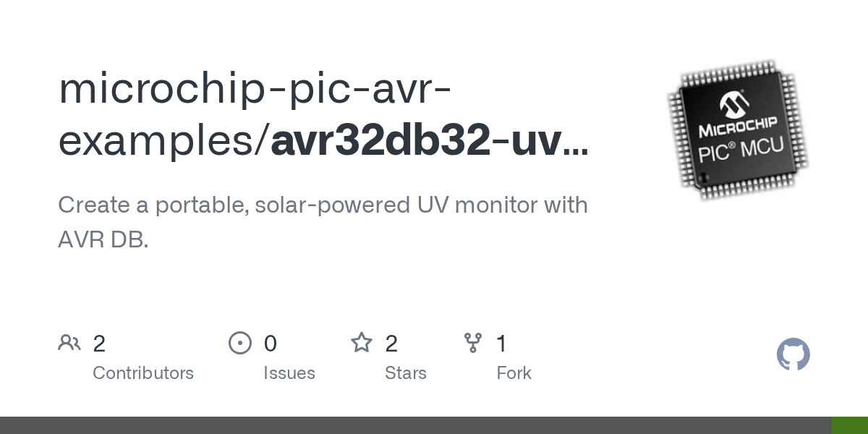Click the issues count number 0

pos(270,344)
